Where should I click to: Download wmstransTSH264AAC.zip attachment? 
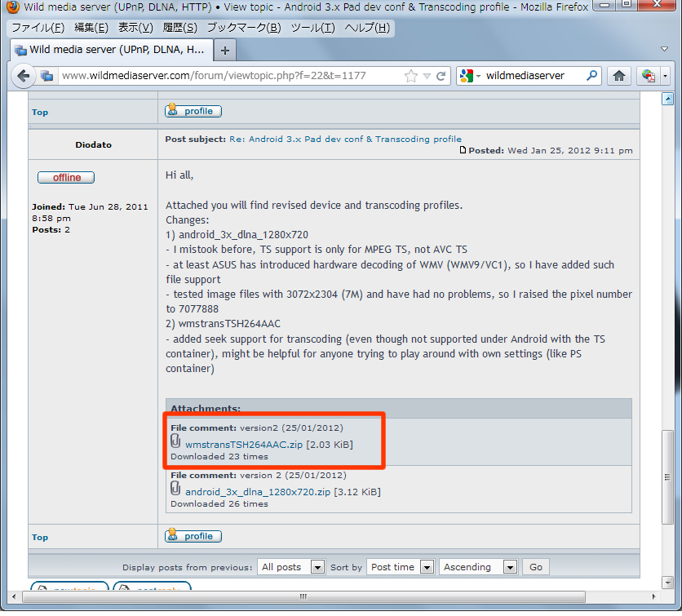(x=244, y=445)
